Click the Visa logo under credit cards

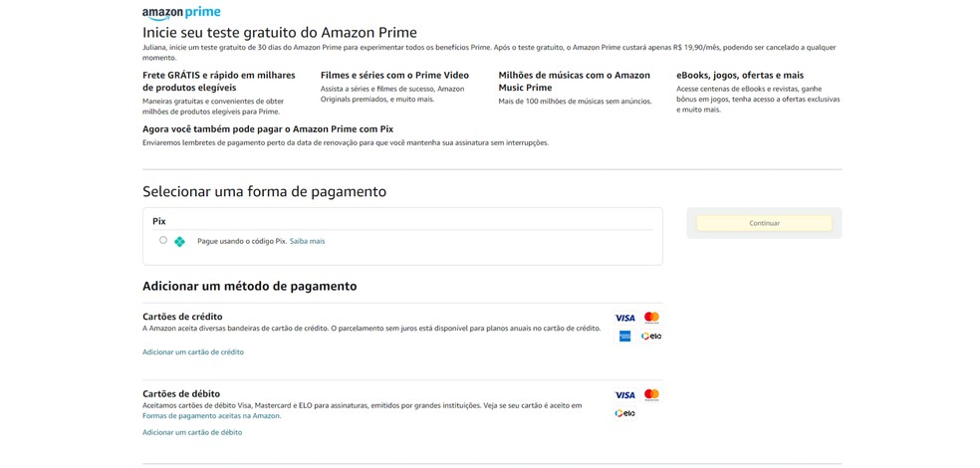[624, 318]
